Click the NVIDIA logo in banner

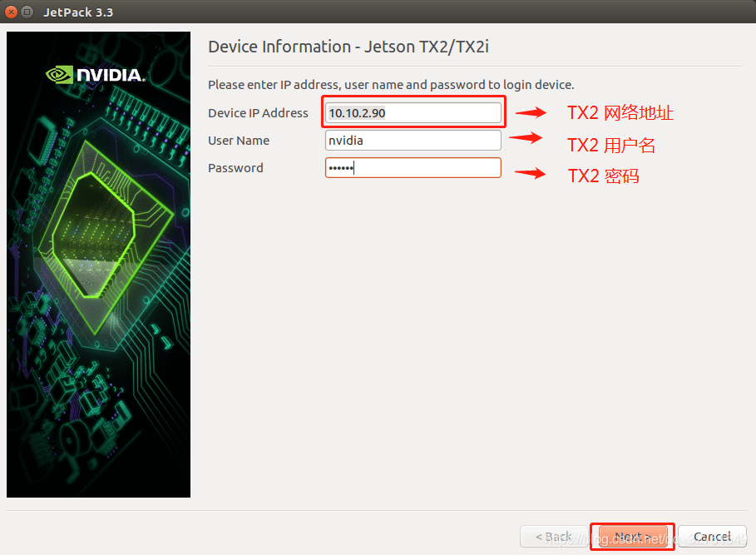pos(95,75)
